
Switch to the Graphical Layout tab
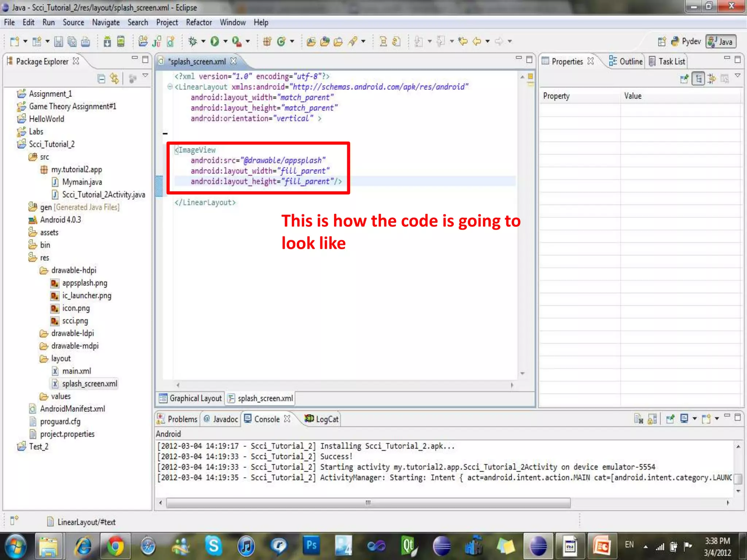coord(191,398)
